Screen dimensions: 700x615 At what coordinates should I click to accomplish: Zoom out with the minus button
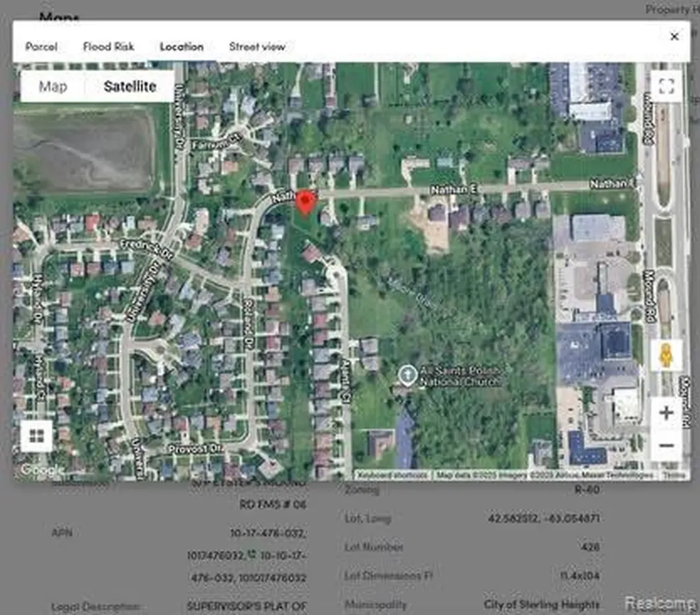666,446
